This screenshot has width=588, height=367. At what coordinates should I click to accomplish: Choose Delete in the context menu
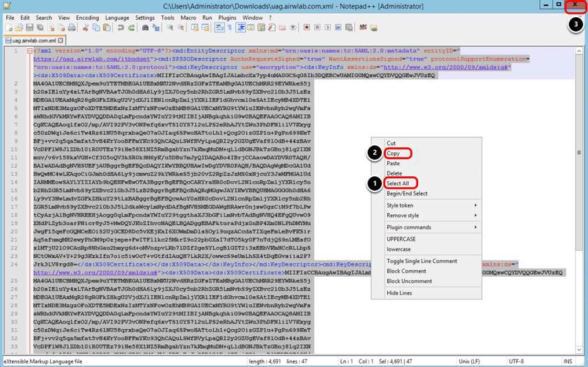(394, 173)
